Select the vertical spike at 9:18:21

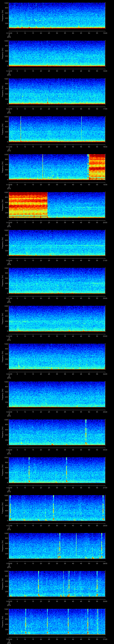(x=43, y=167)
